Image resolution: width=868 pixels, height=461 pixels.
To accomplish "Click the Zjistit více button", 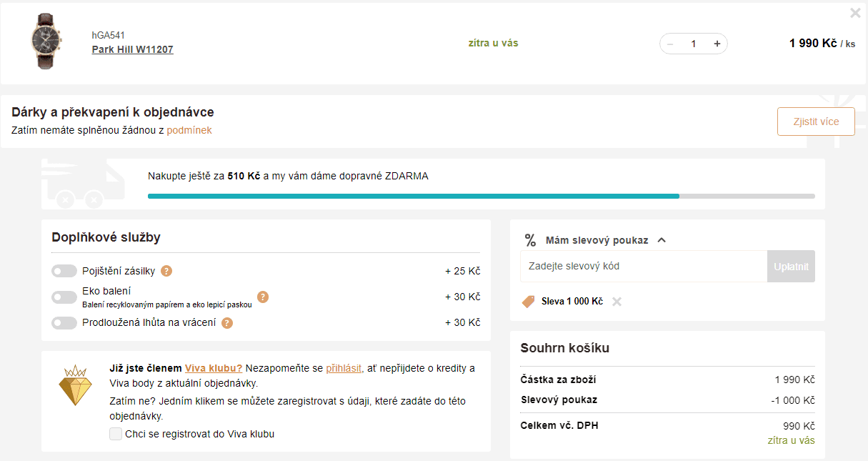I will coord(816,122).
